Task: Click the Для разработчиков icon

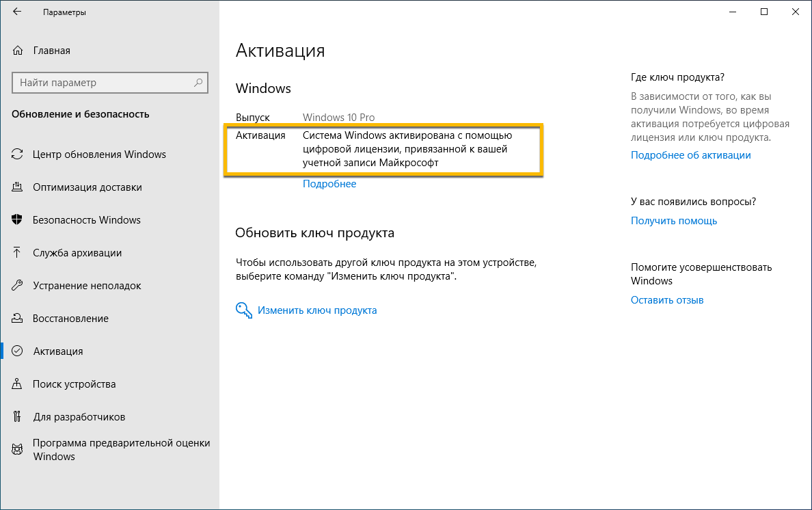Action: (x=18, y=417)
